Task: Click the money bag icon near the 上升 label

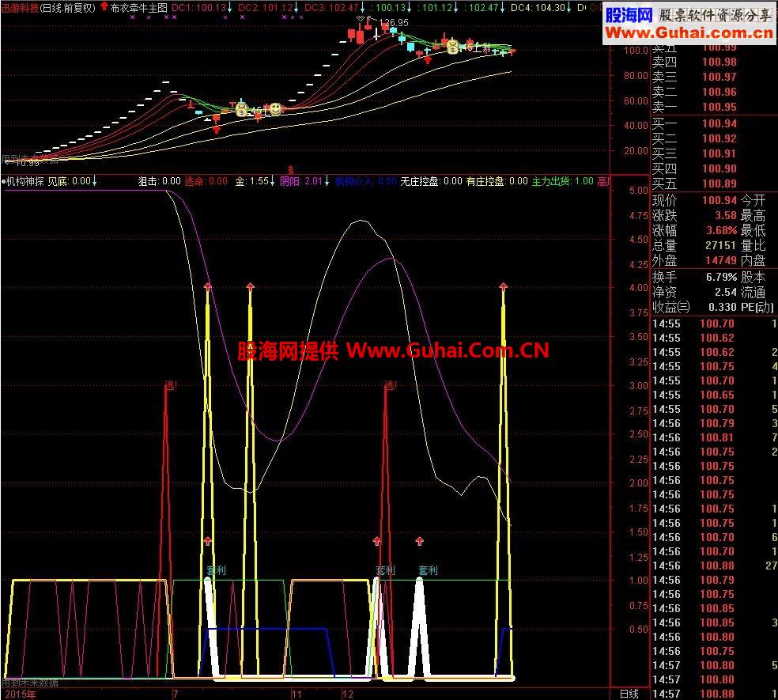Action: [x=452, y=47]
